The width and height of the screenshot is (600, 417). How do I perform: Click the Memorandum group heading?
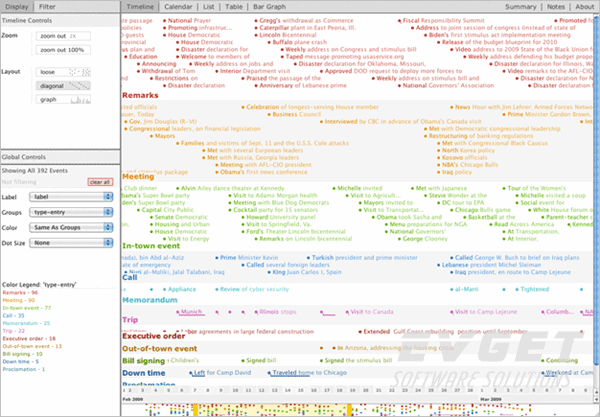150,300
